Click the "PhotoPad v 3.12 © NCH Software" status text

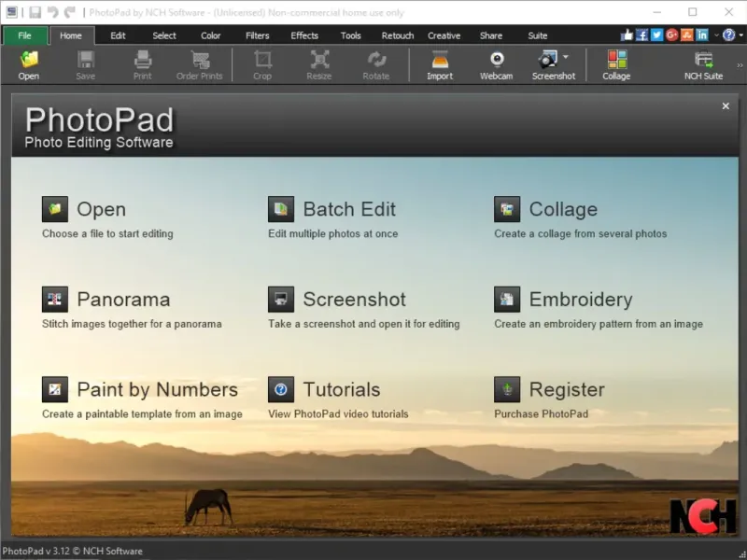click(73, 551)
